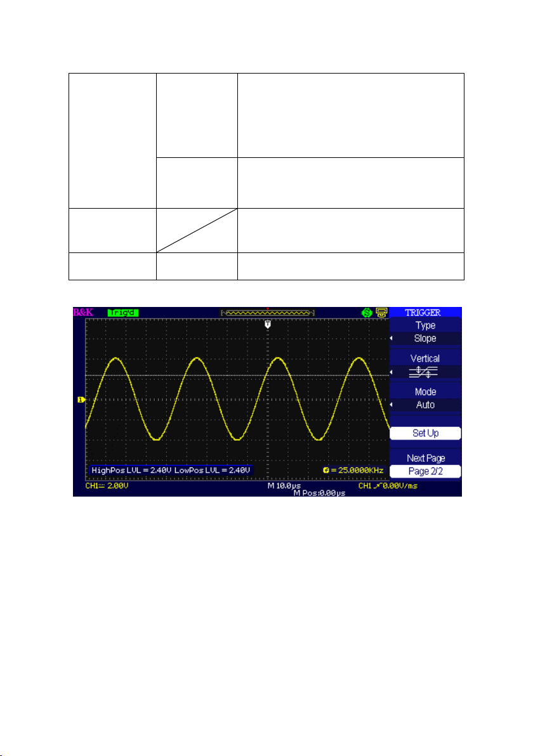Select the trigger position T marker

[x=268, y=325]
